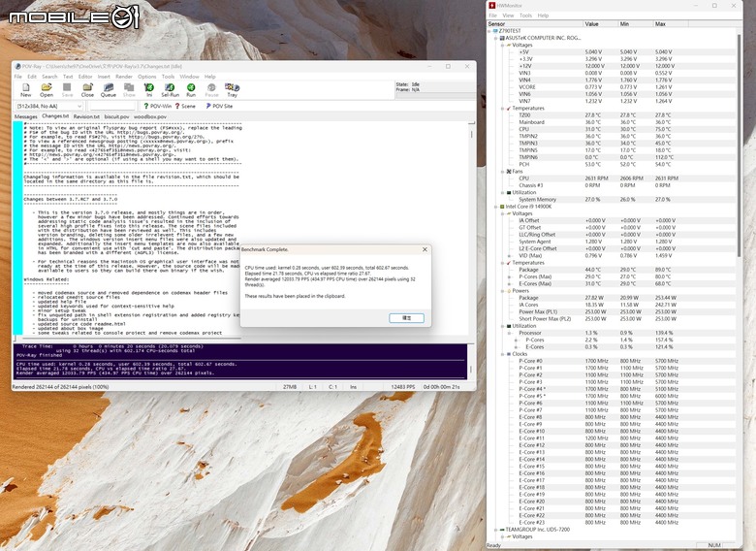
Task: Click the 12483 PPS status bar entry
Action: tap(403, 387)
